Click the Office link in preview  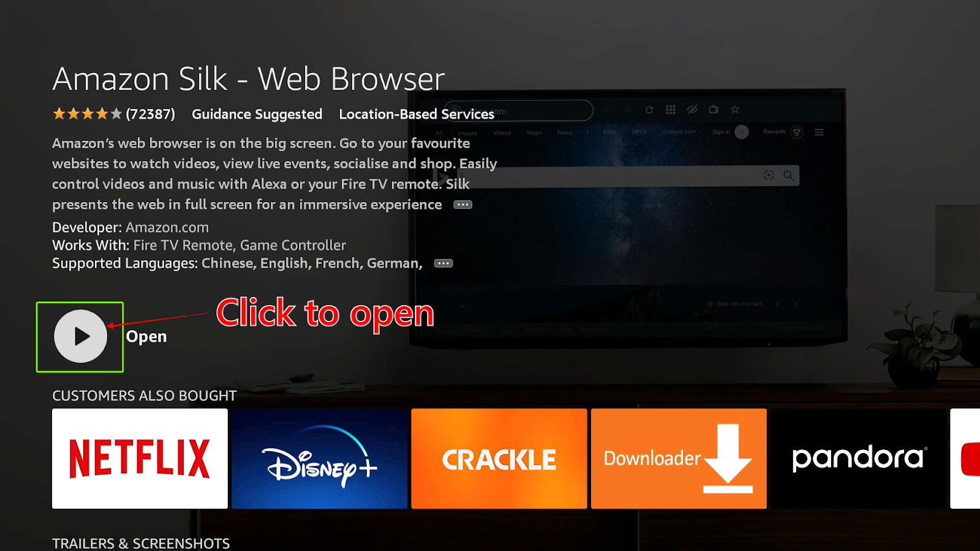coord(639,132)
